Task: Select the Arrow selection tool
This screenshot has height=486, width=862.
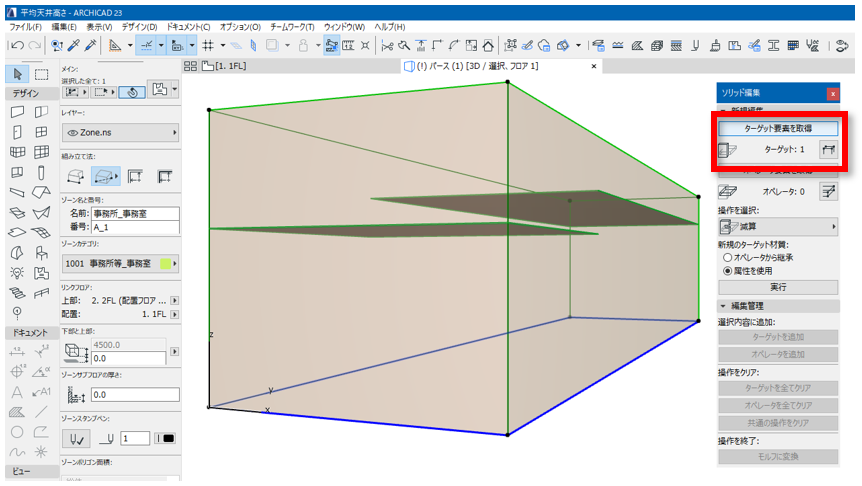Action: click(18, 74)
